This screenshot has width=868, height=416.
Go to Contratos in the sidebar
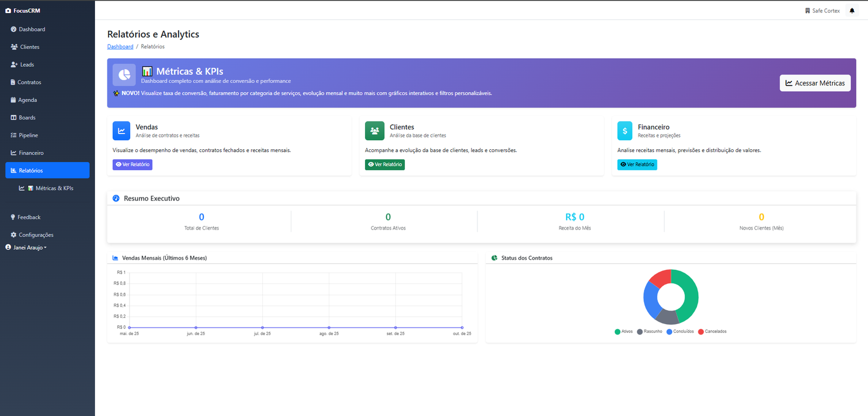tap(29, 83)
